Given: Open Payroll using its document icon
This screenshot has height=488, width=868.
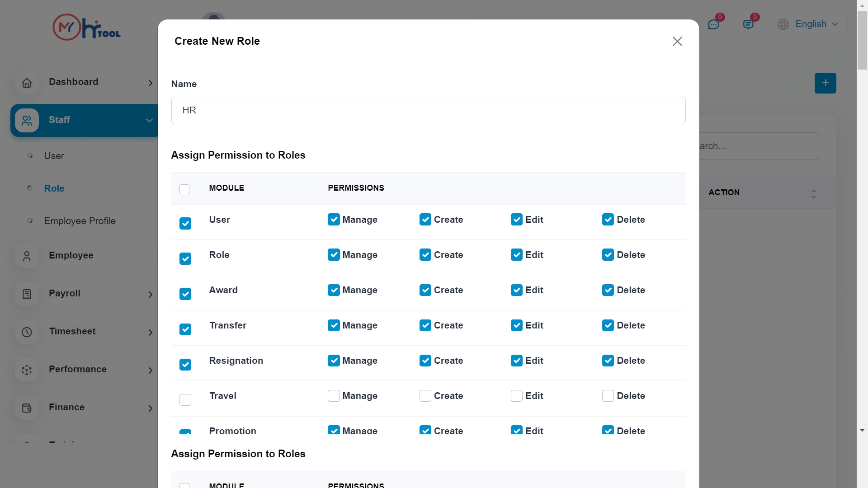Looking at the screenshot, I should (x=27, y=294).
